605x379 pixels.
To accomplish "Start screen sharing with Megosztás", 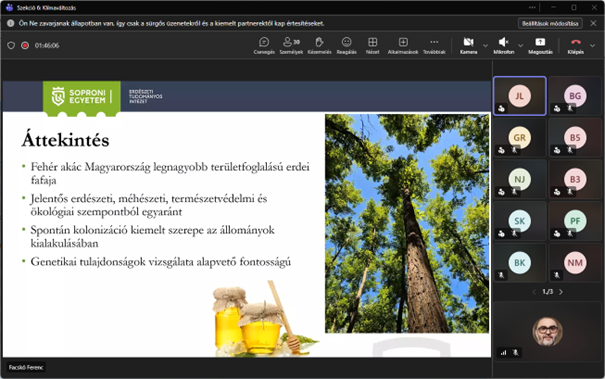I will tap(540, 45).
